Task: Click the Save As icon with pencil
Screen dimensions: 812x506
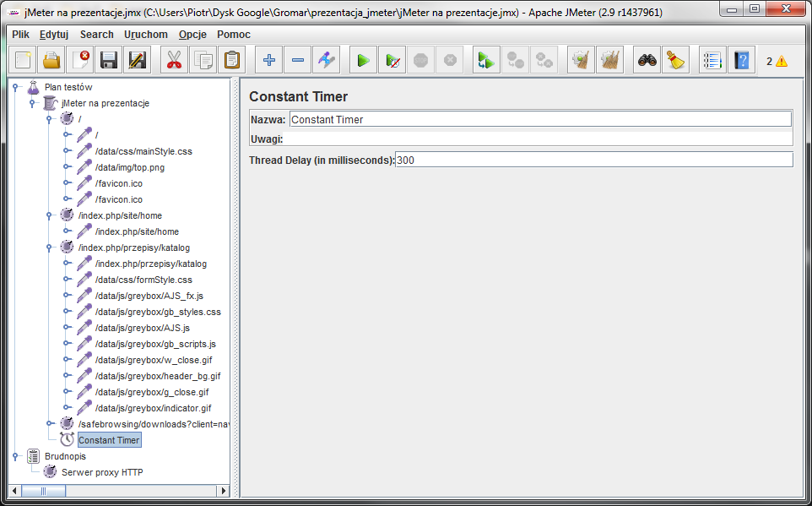Action: [x=138, y=60]
